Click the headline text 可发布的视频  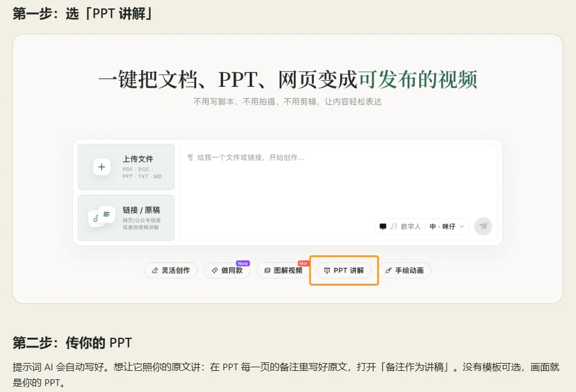(417, 80)
